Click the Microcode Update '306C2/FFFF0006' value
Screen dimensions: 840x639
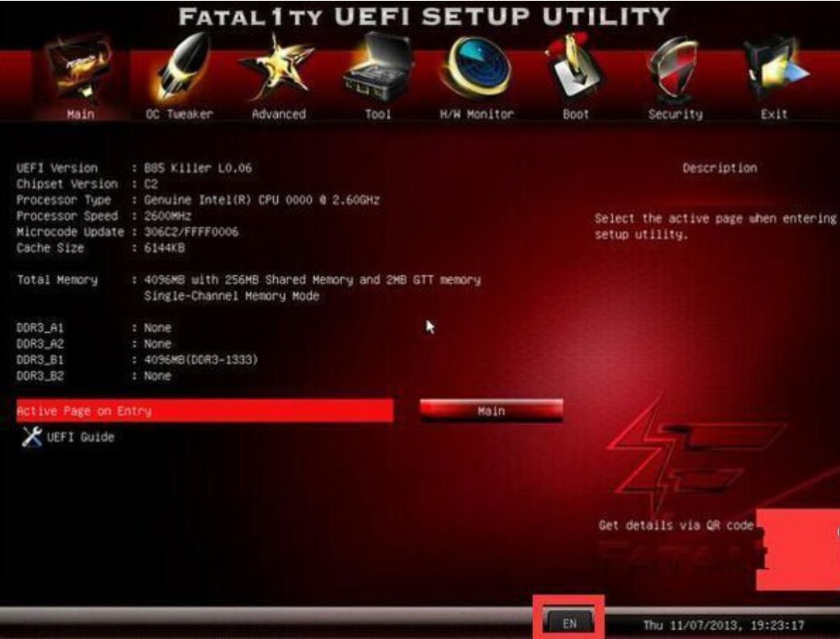(191, 232)
